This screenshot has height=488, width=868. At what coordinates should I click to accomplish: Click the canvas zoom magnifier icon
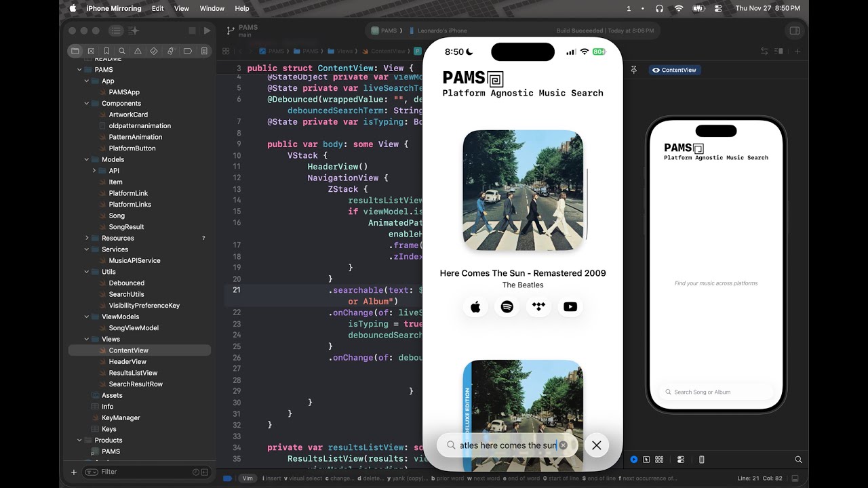(798, 460)
